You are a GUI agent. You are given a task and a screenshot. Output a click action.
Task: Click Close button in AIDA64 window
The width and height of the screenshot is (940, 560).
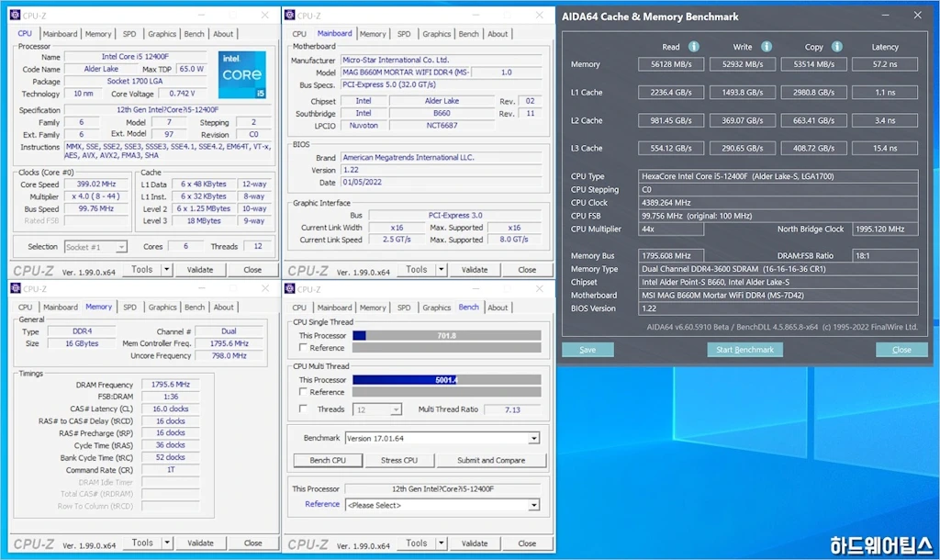[901, 350]
